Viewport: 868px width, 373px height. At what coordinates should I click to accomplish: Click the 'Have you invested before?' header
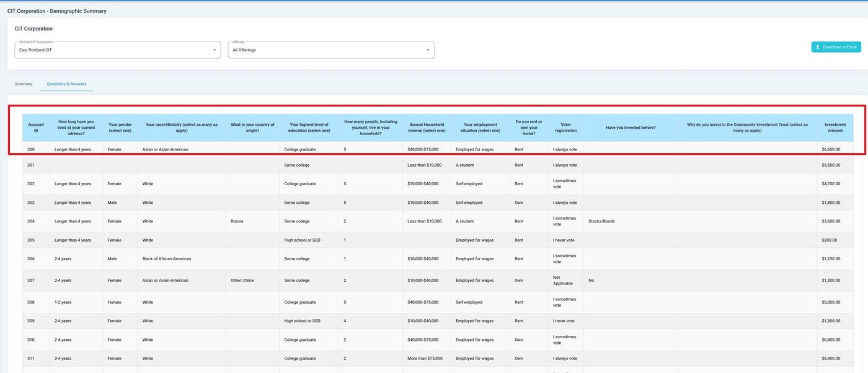coord(631,128)
